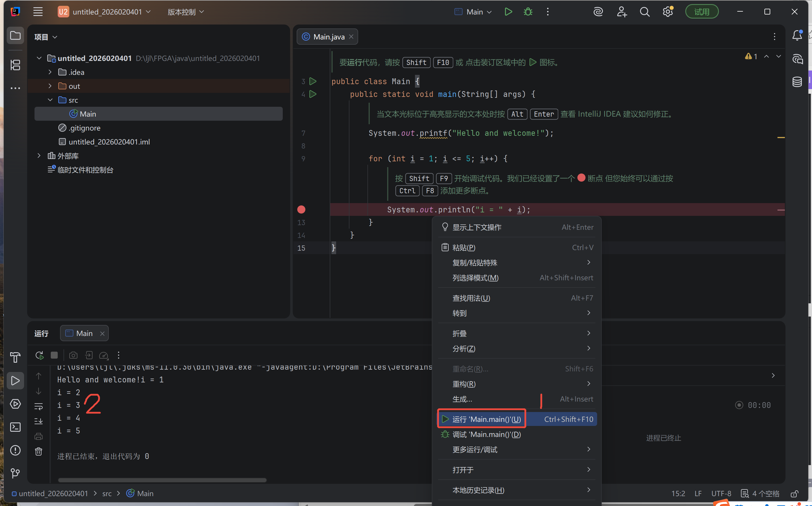Open the Git version control sidebar icon

click(15, 473)
